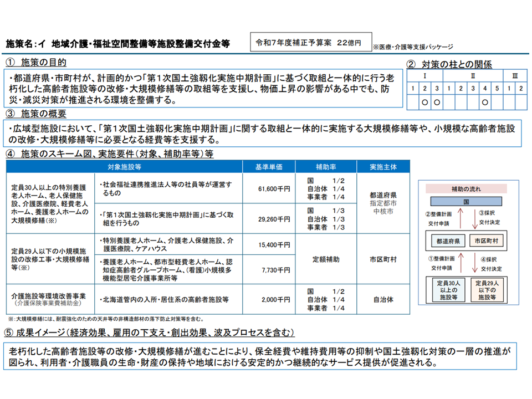Click the circle mark under pillar Ⅱ column 4
532x399 pixels.
[484, 102]
